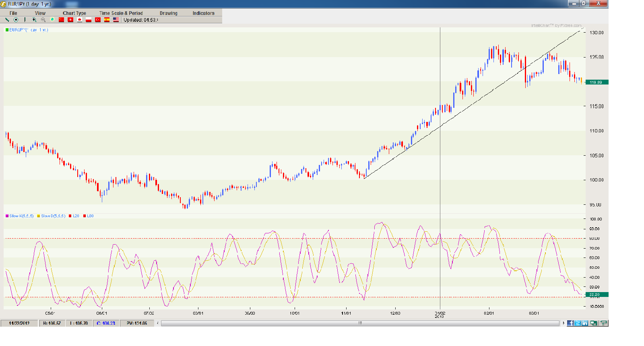Image resolution: width=644 pixels, height=346 pixels.
Task: Open the Drawing menu
Action: [x=169, y=13]
